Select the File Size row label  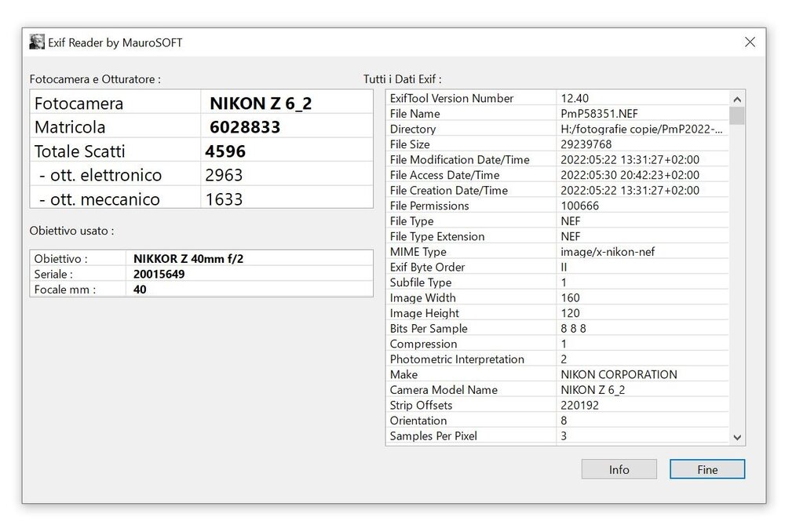point(410,144)
